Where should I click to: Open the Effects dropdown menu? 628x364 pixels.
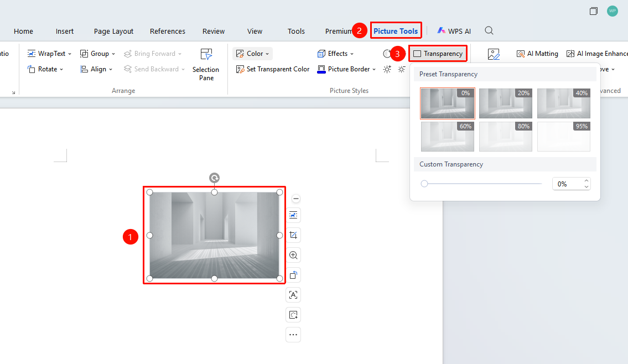pyautogui.click(x=336, y=54)
